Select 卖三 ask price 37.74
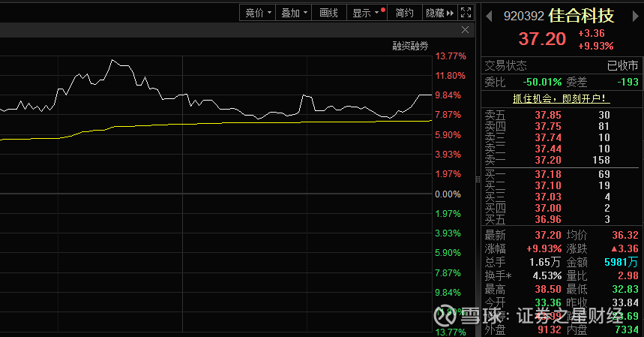Screen dimensions: 644x337 (548, 137)
